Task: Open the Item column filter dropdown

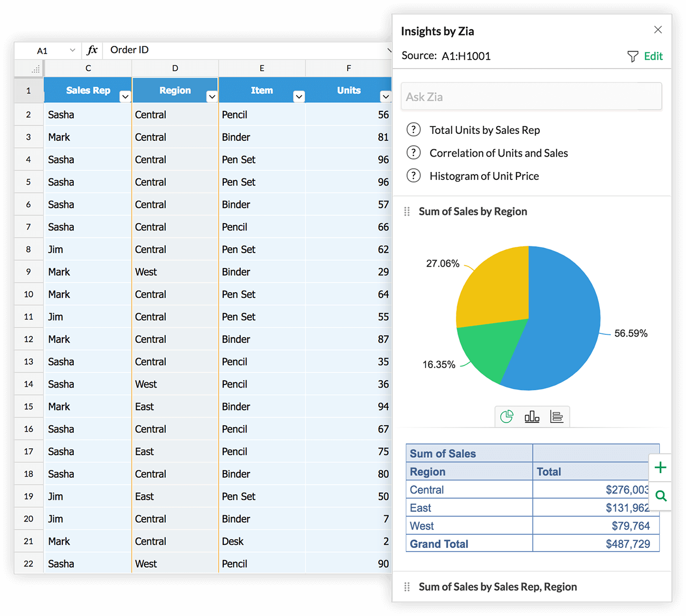Action: pyautogui.click(x=299, y=97)
